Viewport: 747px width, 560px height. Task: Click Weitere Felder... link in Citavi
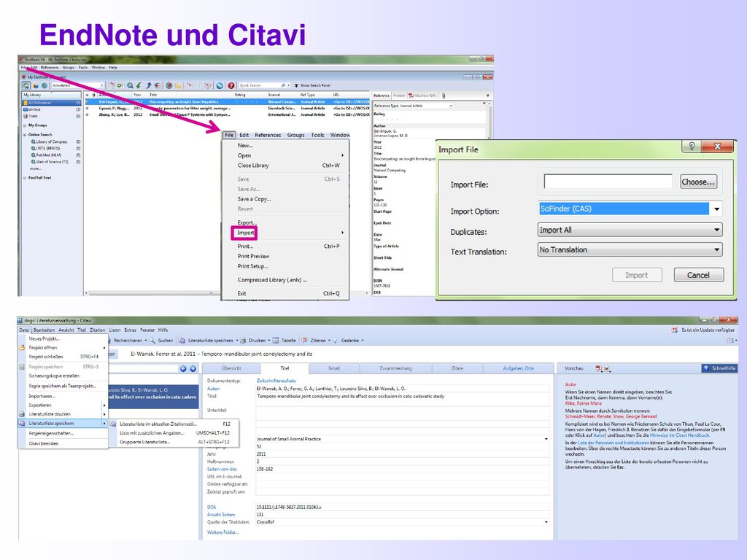(x=223, y=532)
